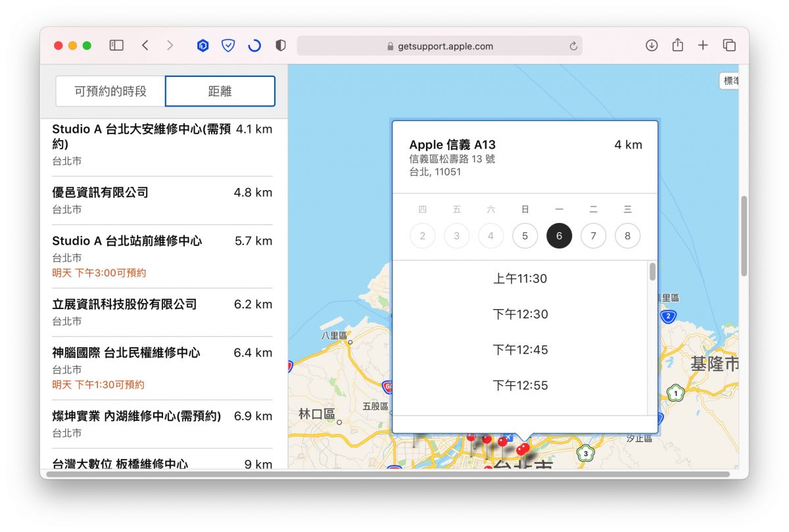The width and height of the screenshot is (789, 532).
Task: Click the 林口區 map label
Action: pos(317,414)
